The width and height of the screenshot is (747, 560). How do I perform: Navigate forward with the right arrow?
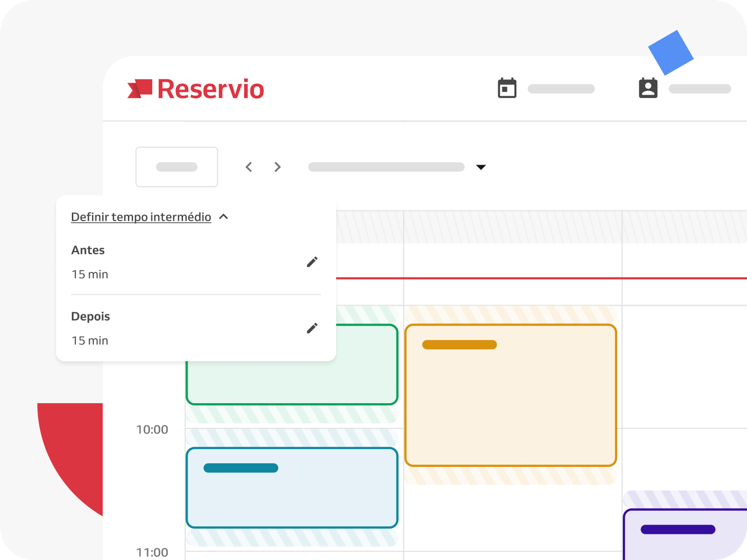coord(277,167)
